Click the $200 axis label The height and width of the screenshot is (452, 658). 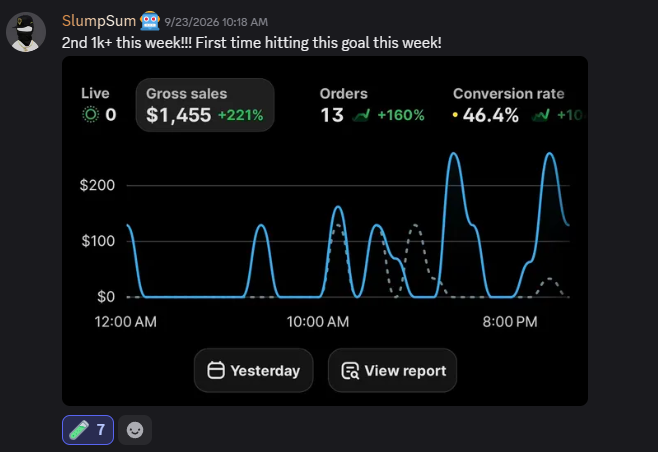click(97, 185)
